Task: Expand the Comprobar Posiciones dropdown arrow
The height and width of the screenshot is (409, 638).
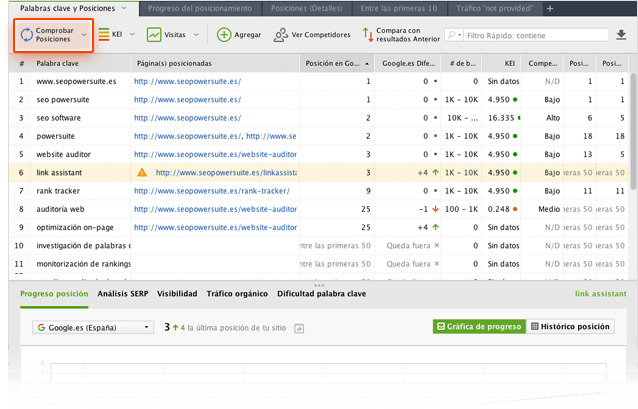Action: [x=84, y=34]
